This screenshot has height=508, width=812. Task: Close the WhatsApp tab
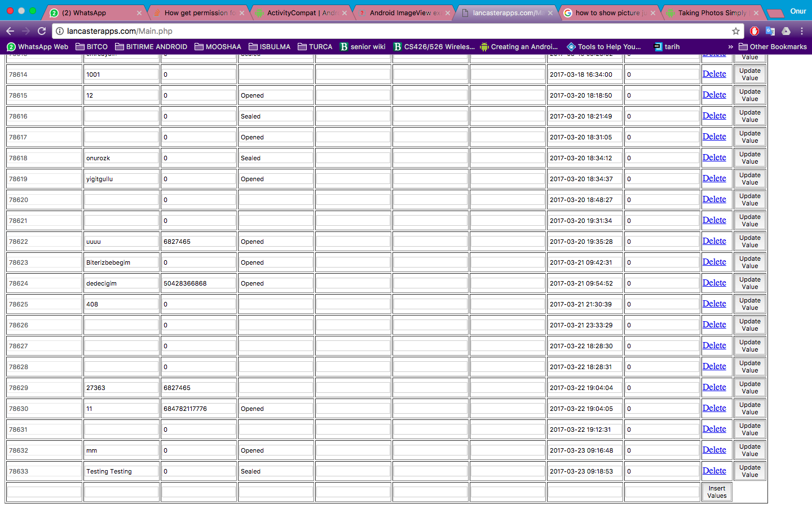point(139,13)
